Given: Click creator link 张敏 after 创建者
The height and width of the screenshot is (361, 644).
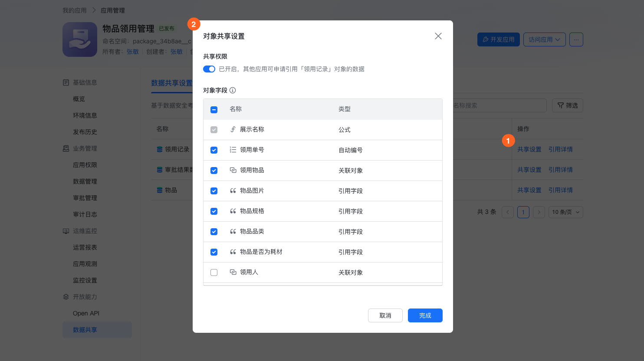Looking at the screenshot, I should (x=177, y=52).
